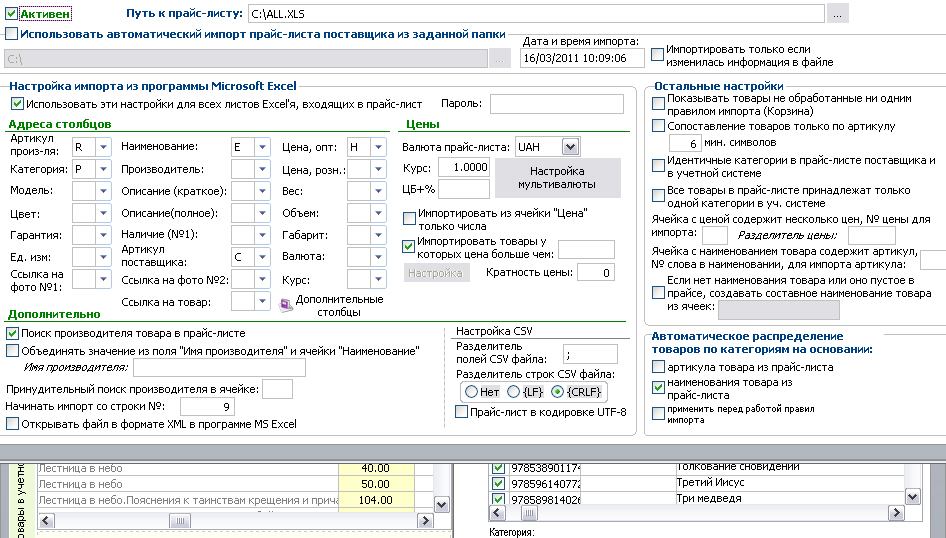
Task: Enable UTF-8 encoded price list option
Action: (x=462, y=412)
